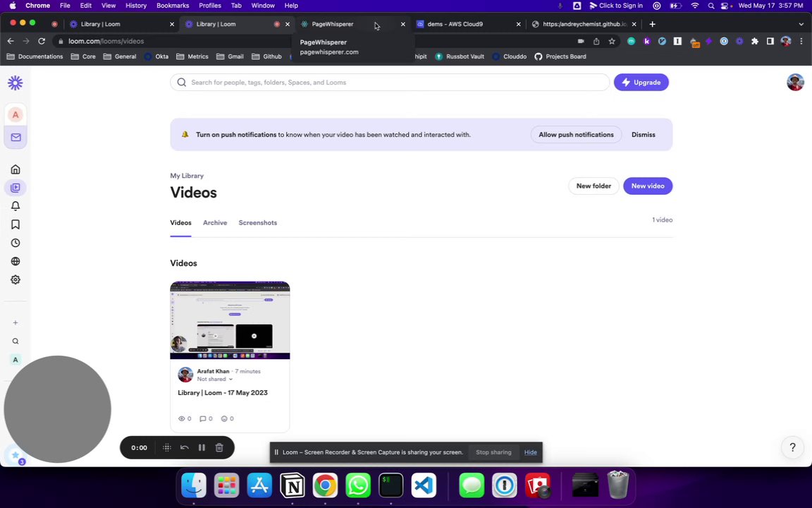
Task: Open the Profiles menu in menu bar
Action: tap(210, 6)
